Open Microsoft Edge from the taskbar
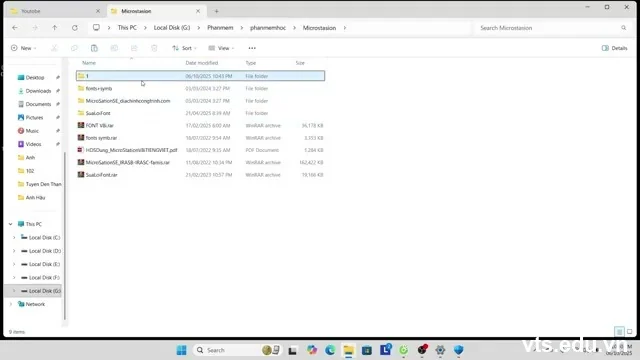Screen dimensions: 640x360 [330, 350]
